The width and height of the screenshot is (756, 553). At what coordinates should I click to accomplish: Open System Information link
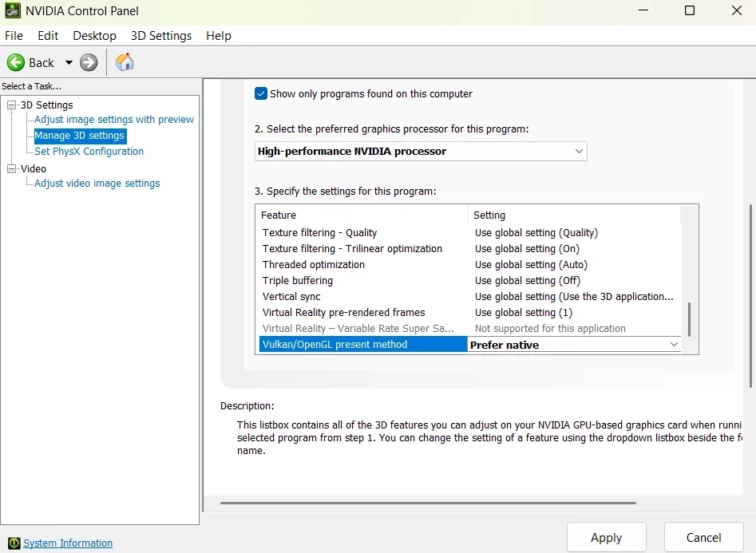pyautogui.click(x=68, y=543)
